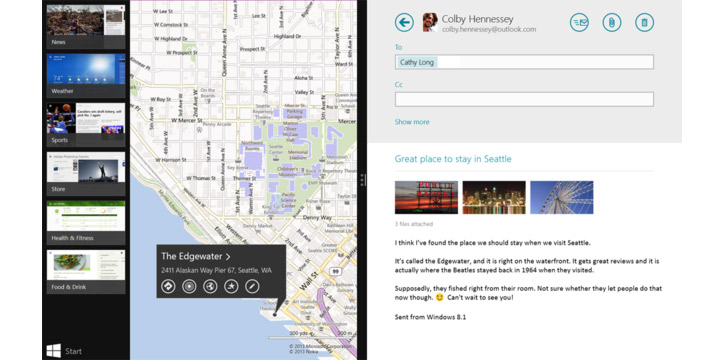This screenshot has height=360, width=724.
Task: Click the Cathy Long recipient chip
Action: click(x=416, y=62)
